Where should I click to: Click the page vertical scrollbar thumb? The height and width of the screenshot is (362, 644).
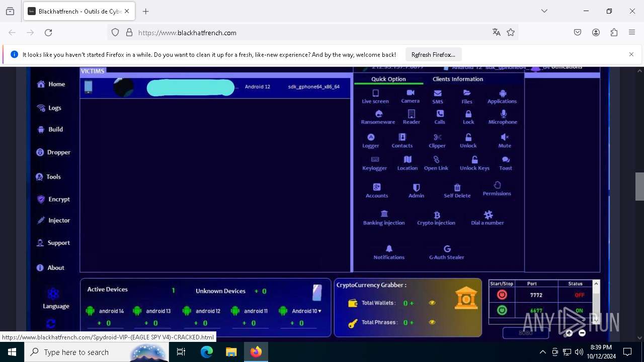(639, 187)
